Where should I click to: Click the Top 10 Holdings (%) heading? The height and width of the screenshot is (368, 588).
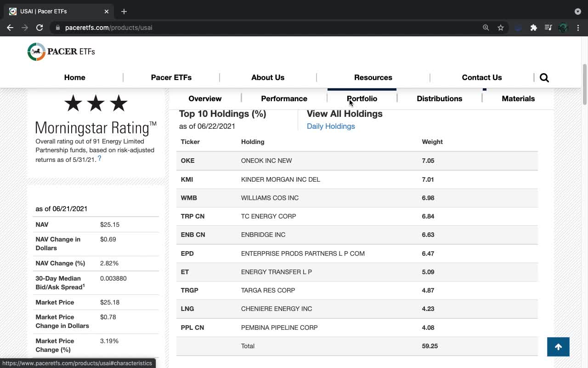click(x=222, y=114)
